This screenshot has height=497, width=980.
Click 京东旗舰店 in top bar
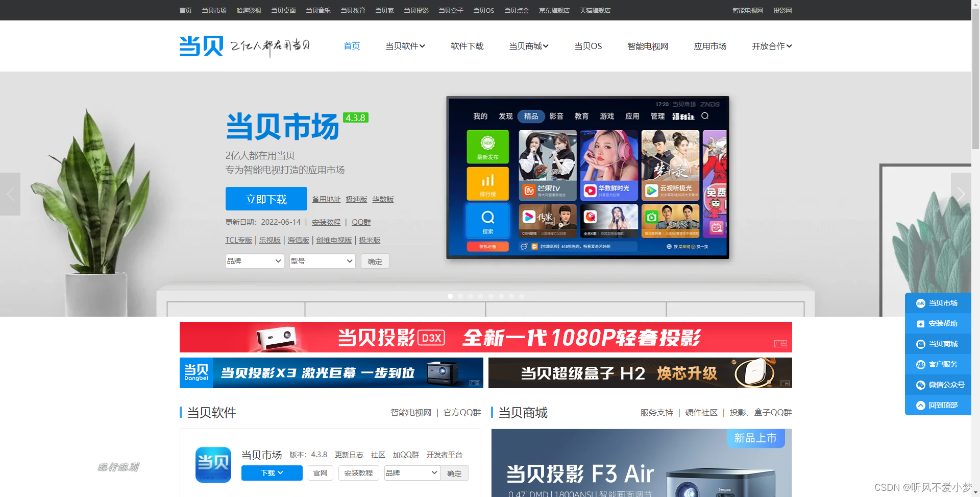point(554,10)
